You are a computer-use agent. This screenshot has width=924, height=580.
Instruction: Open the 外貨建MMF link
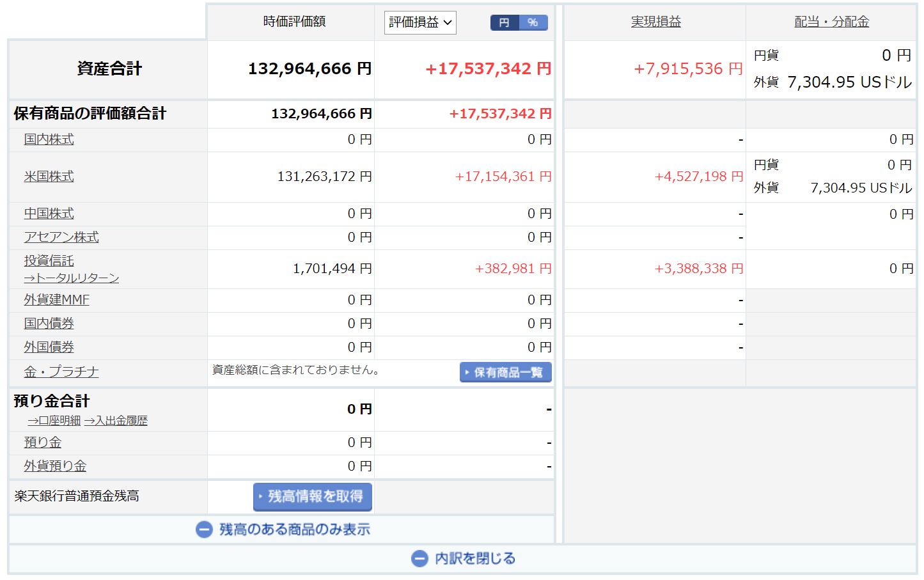click(56, 300)
